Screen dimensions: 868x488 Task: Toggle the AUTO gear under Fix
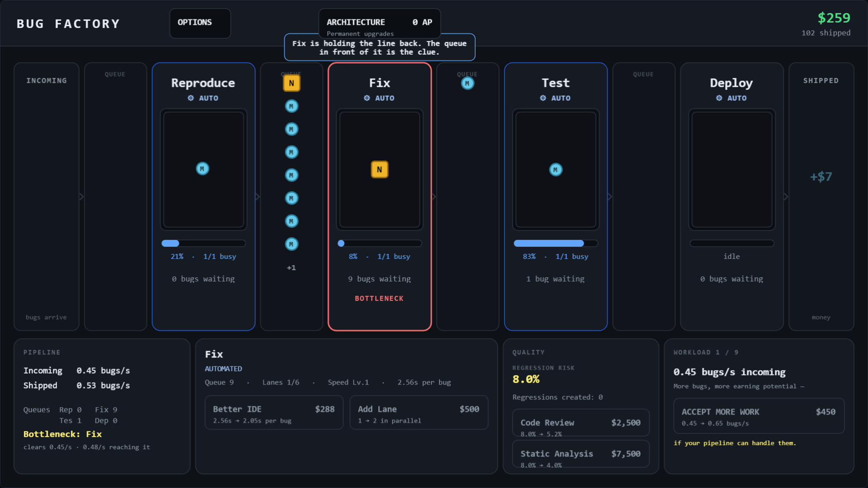[x=379, y=98]
